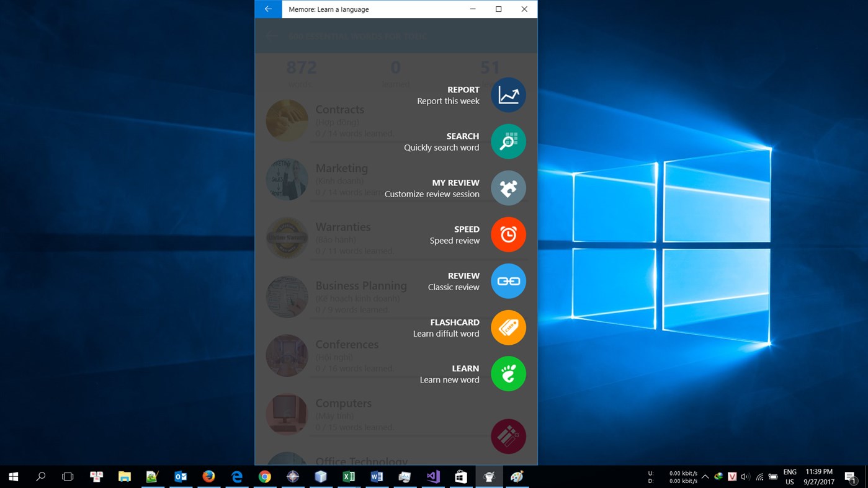Open the clock showing 11:39 PM

819,476
